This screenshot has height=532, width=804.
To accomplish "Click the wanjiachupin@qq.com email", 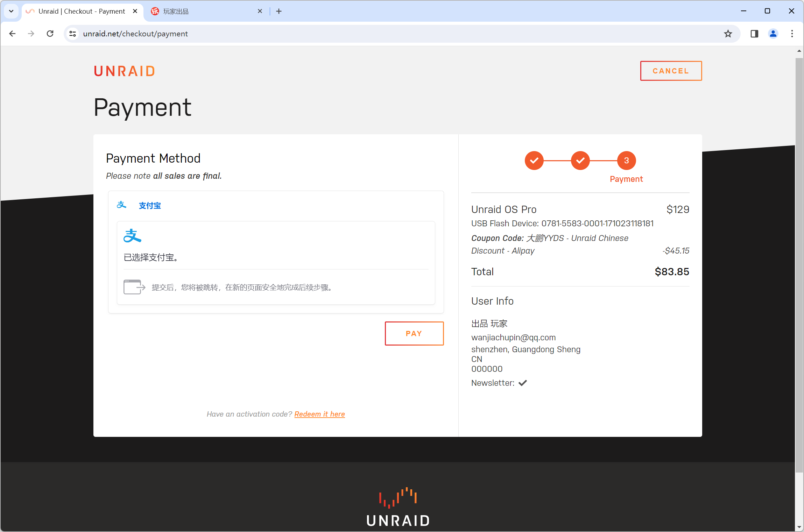I will pos(513,338).
